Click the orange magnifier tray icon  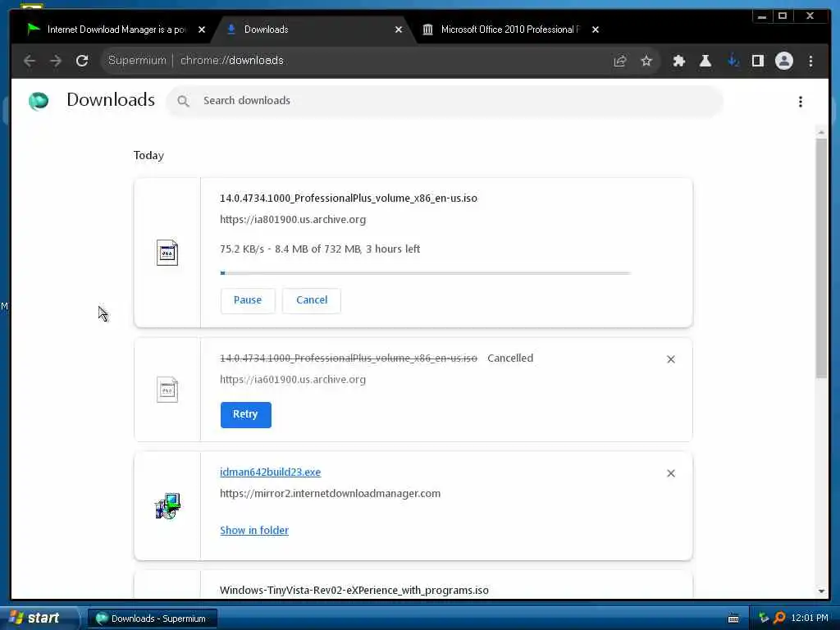[779, 619]
